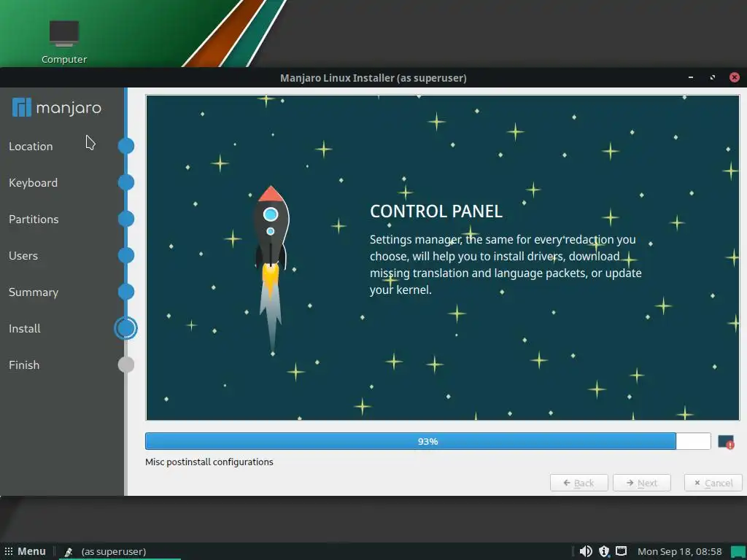Click the installer window title text
This screenshot has width=747, height=560.
[x=373, y=78]
